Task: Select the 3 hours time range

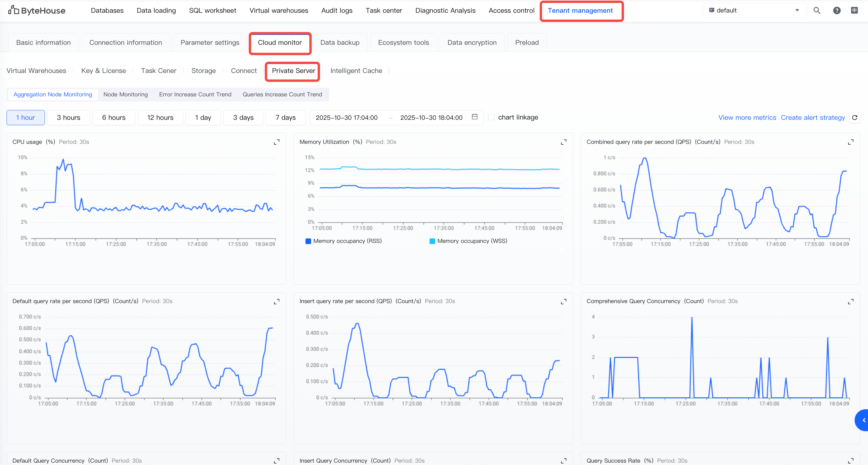Action: pyautogui.click(x=68, y=117)
